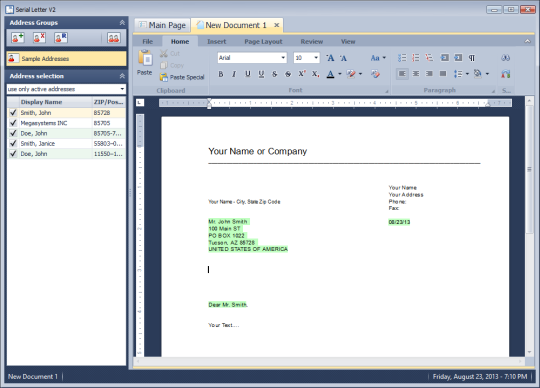This screenshot has width=540, height=388.
Task: Uncheck the Megasystems INC address
Action: (13, 123)
